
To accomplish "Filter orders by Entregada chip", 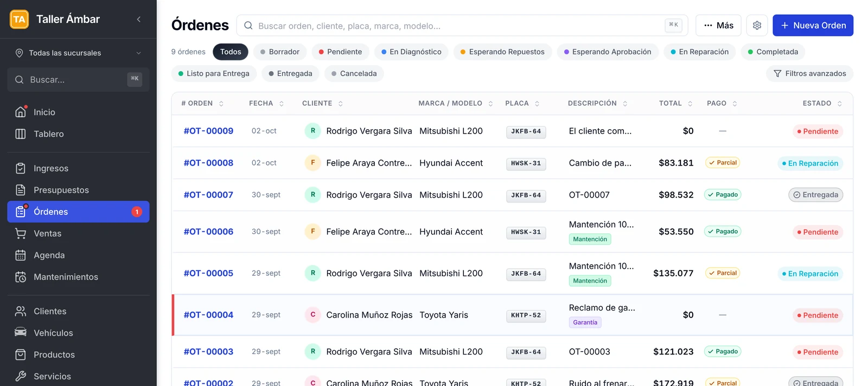I will tap(290, 73).
